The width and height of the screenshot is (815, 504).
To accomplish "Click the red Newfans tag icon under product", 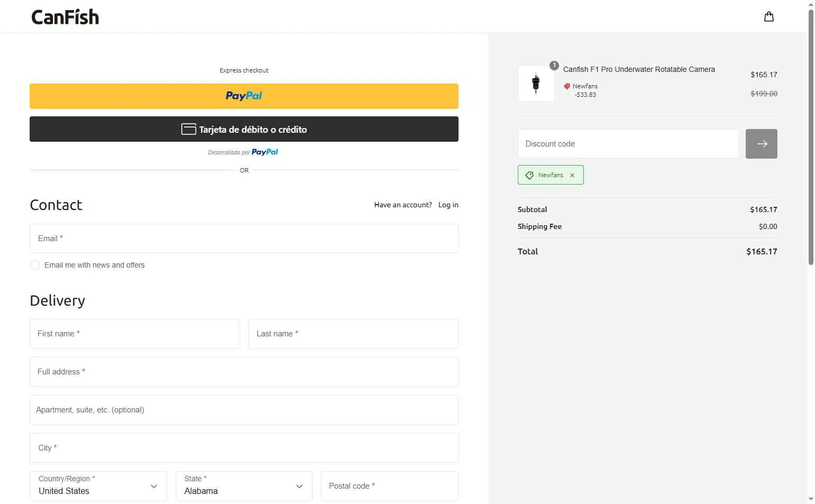I will point(567,86).
